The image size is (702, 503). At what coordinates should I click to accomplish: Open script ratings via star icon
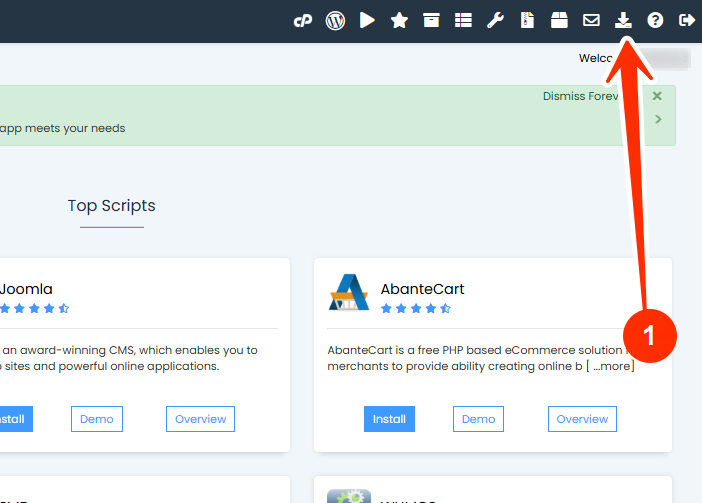coord(399,20)
